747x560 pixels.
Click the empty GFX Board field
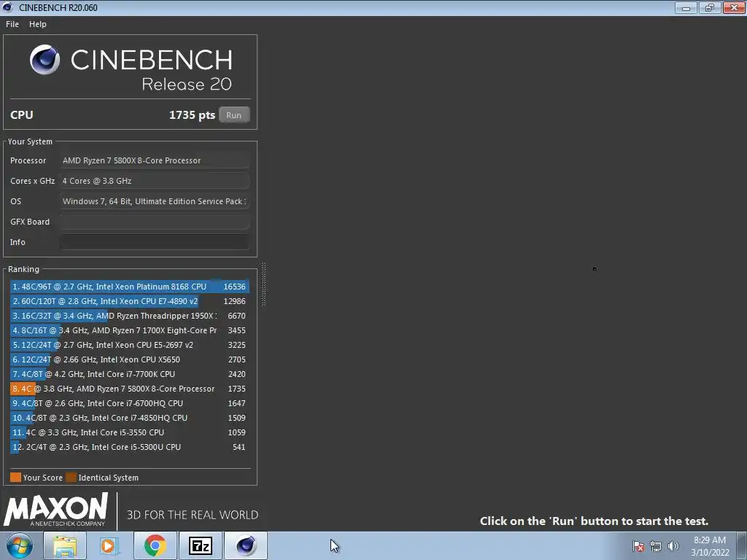(155, 222)
